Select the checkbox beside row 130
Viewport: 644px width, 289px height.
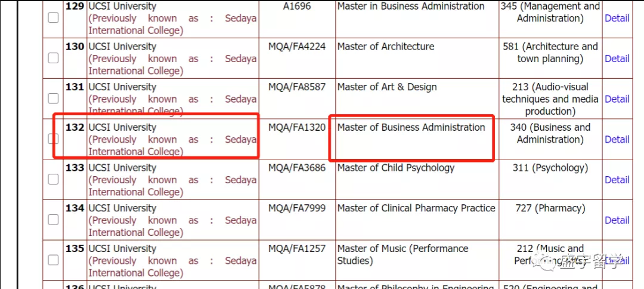[x=54, y=59]
